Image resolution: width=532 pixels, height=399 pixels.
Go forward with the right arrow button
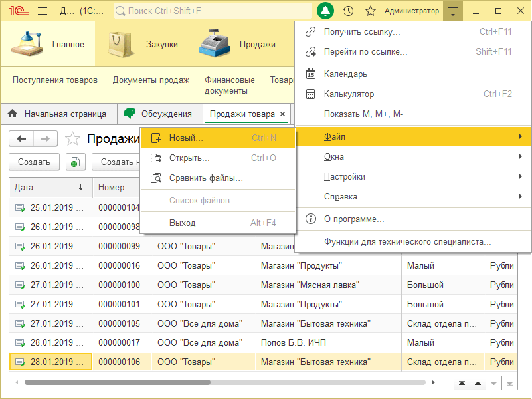click(x=45, y=138)
